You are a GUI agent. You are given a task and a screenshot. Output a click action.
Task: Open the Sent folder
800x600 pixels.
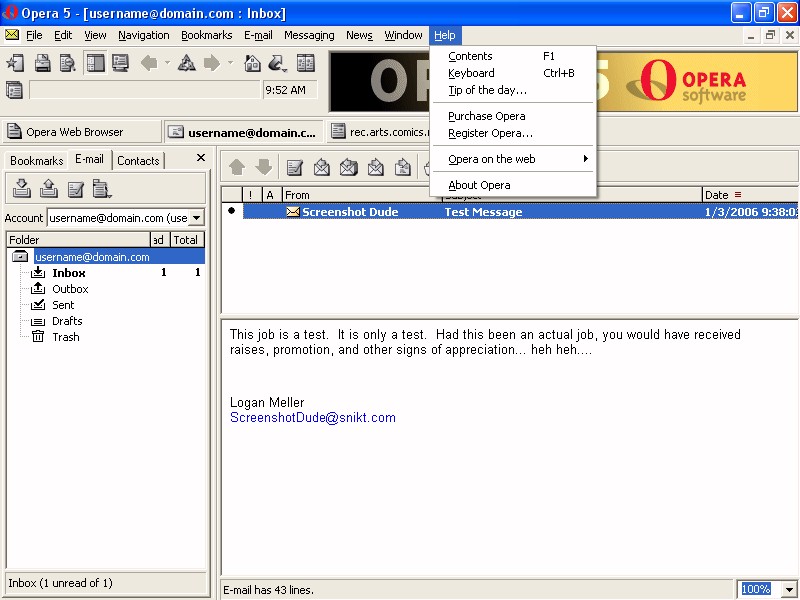63,305
